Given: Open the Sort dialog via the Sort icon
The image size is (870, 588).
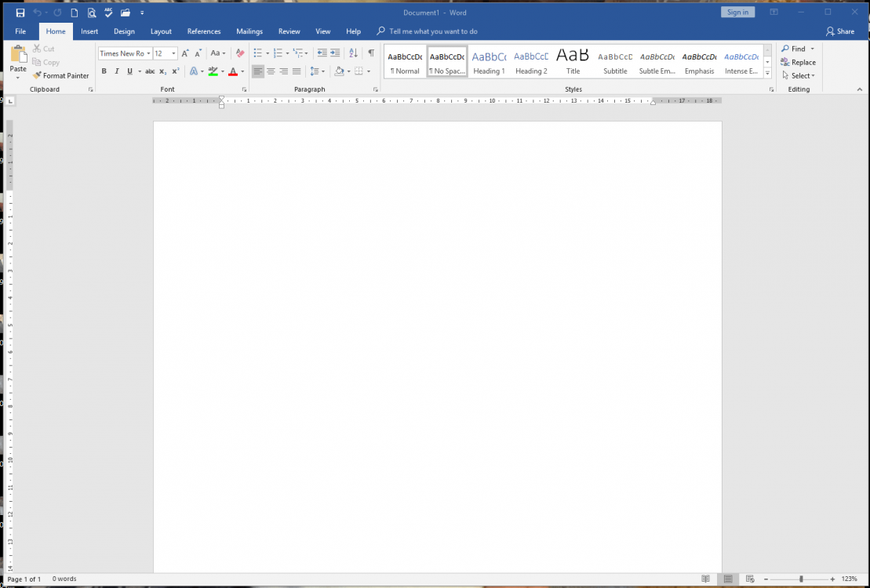Looking at the screenshot, I should [x=352, y=53].
